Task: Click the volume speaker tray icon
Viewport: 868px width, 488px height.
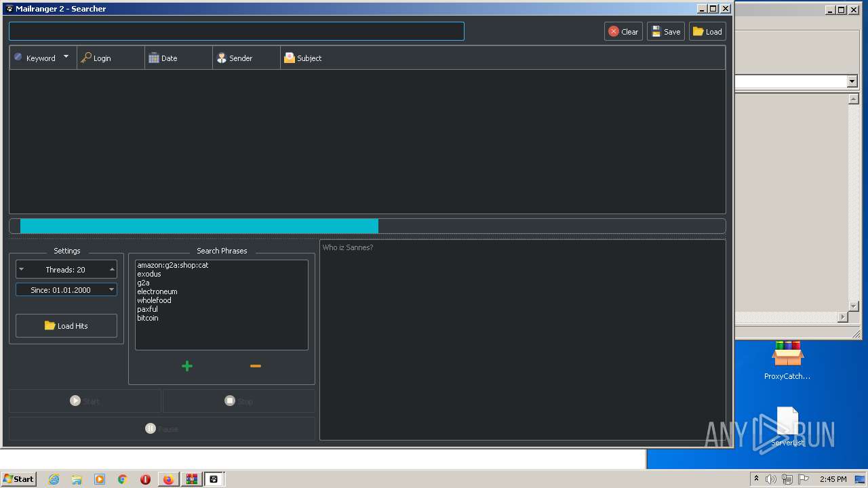Action: [x=771, y=479]
